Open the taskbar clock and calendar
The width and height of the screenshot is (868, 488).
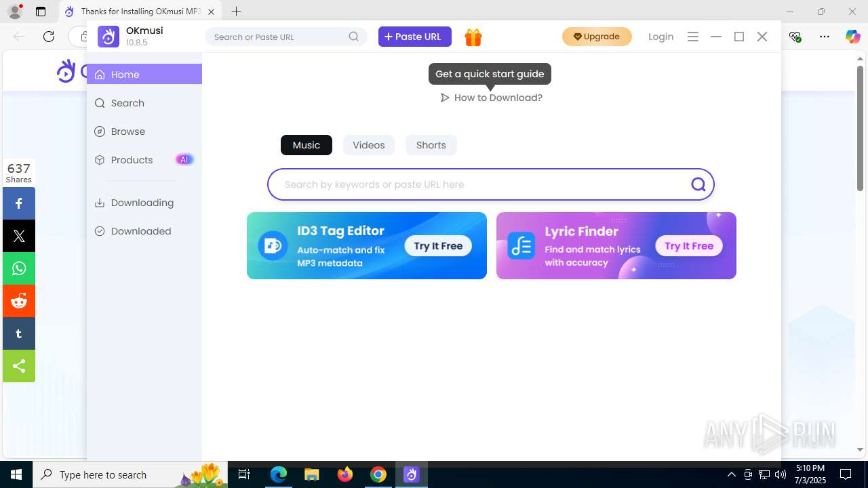coord(810,474)
